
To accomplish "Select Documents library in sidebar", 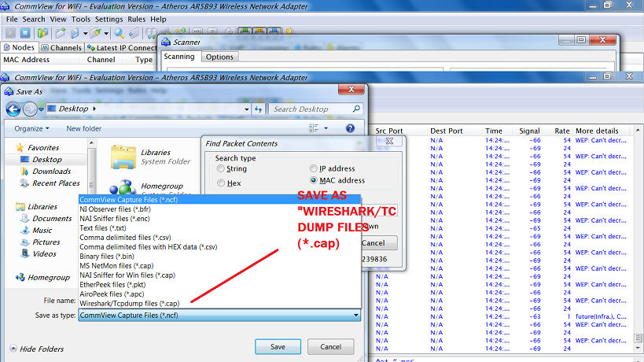I will 52,219.
